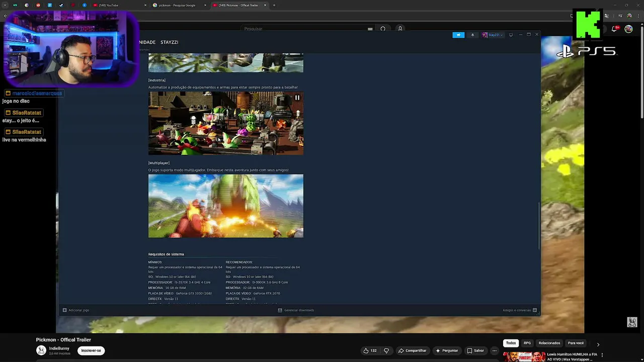The image size is (644, 362).
Task: Open the IndieBunny channel avatar
Action: [41, 350]
